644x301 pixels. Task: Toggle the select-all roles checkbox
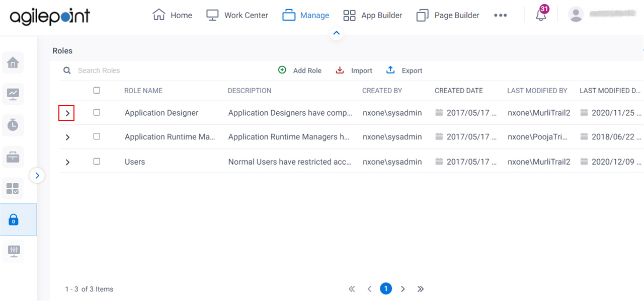pos(97,90)
